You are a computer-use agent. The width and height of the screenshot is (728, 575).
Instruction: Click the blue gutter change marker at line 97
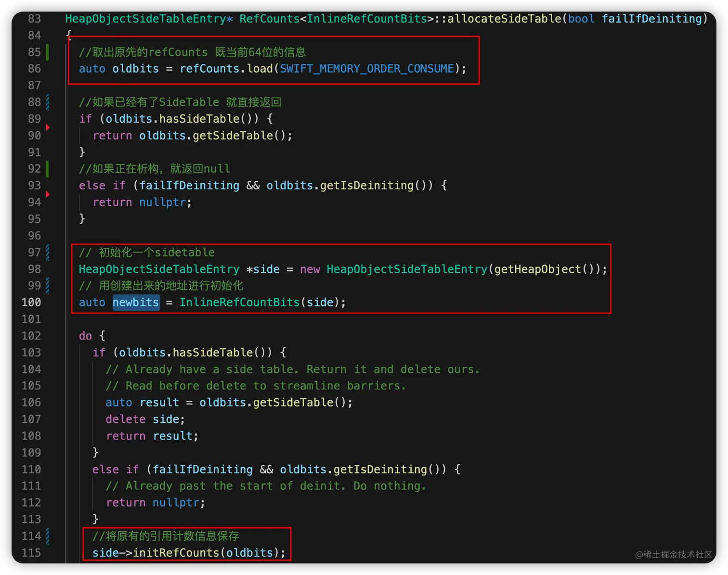coord(47,252)
